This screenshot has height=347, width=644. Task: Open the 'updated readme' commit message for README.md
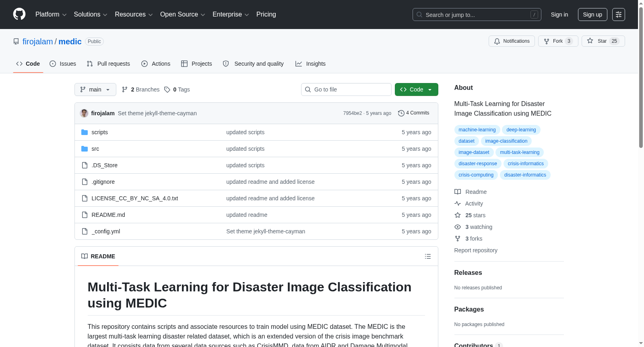pyautogui.click(x=247, y=215)
